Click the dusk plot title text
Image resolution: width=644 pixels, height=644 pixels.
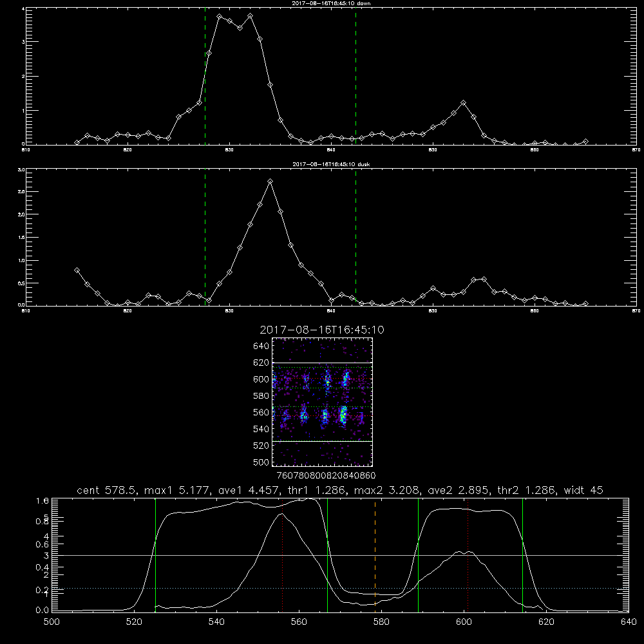tap(331, 164)
